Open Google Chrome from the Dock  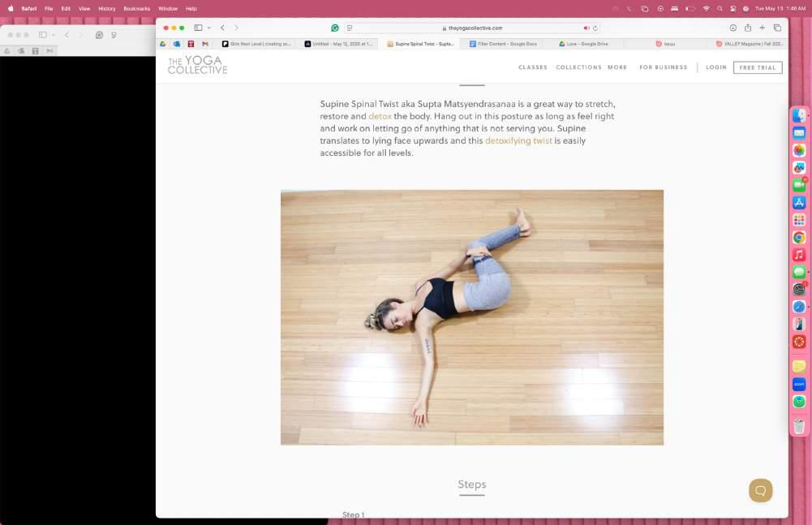point(799,238)
